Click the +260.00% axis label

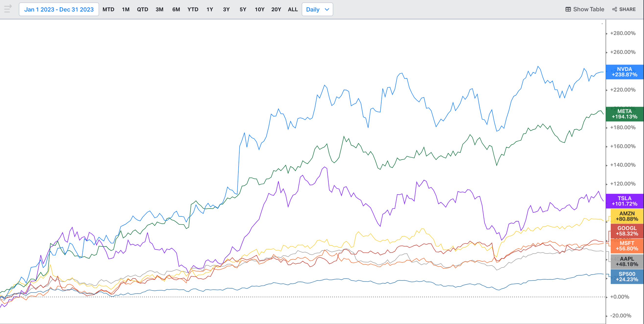tap(622, 52)
